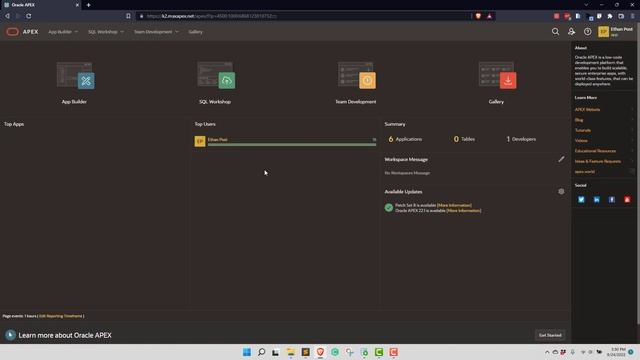Image resolution: width=640 pixels, height=360 pixels.
Task: Open the Twitter social icon
Action: tap(581, 200)
